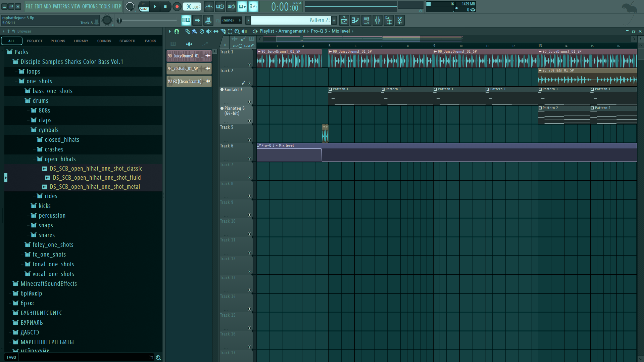
Task: Toggle PAT/SONG mode switch
Action: click(x=144, y=6)
